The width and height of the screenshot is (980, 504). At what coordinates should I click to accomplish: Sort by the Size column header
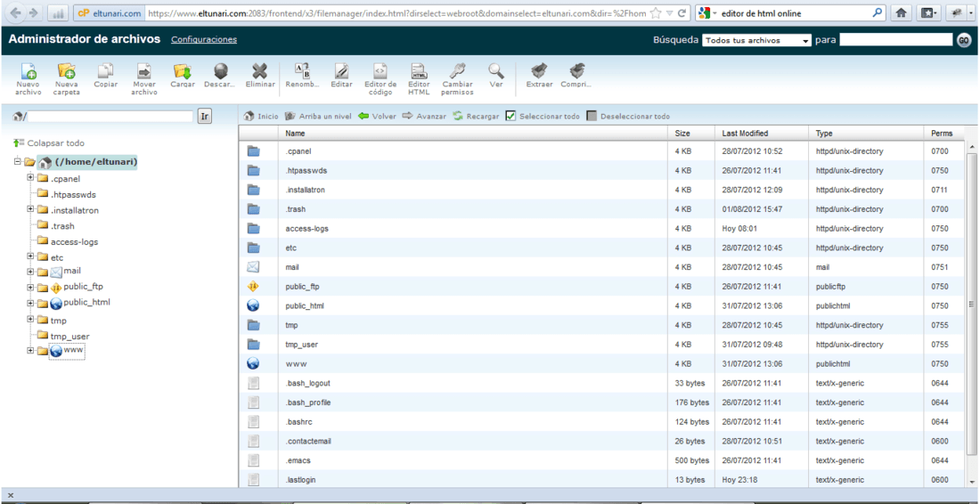pyautogui.click(x=690, y=133)
